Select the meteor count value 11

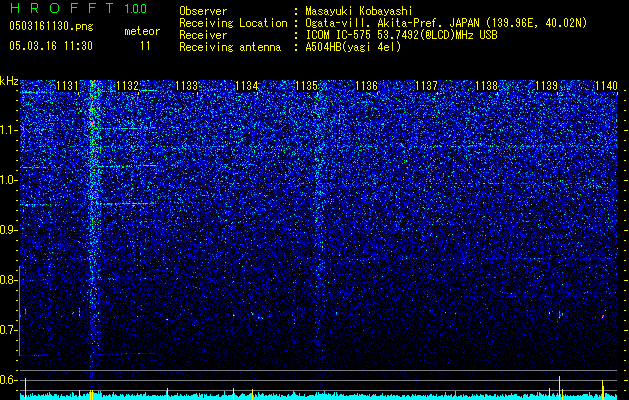point(145,46)
